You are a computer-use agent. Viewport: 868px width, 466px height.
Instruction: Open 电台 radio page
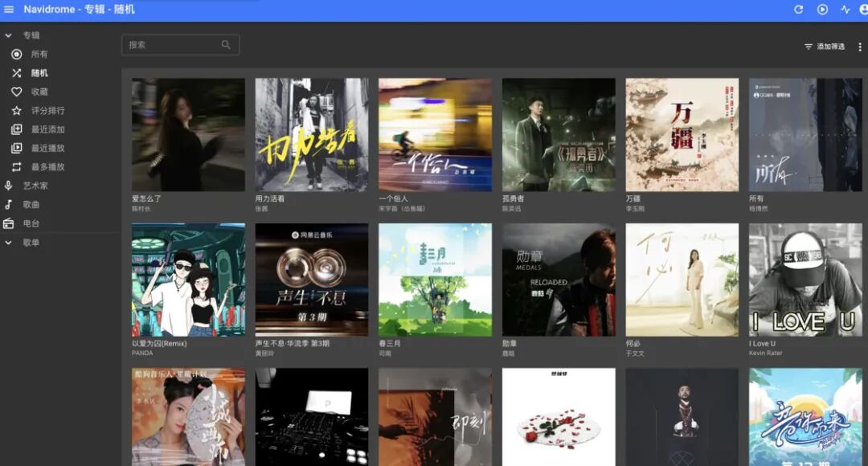(x=31, y=223)
